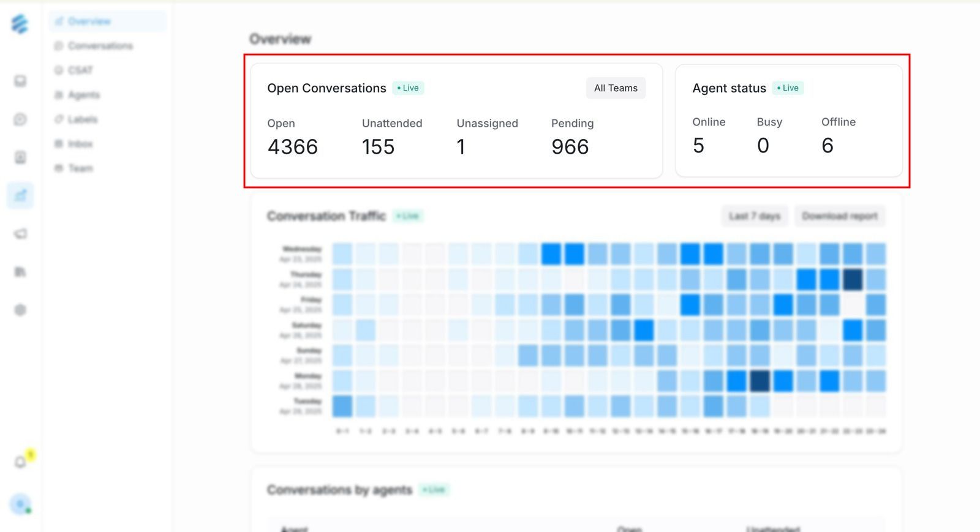Click the Download report button
980x532 pixels.
(840, 216)
